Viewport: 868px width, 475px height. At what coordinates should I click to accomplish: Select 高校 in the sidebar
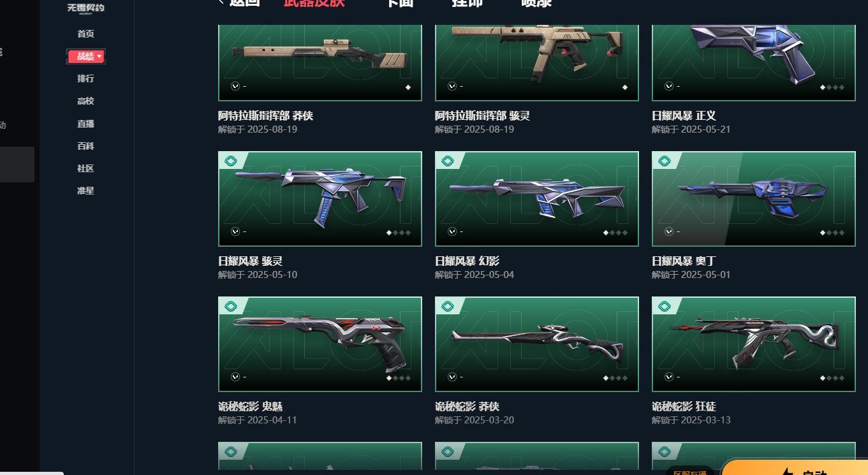click(85, 101)
